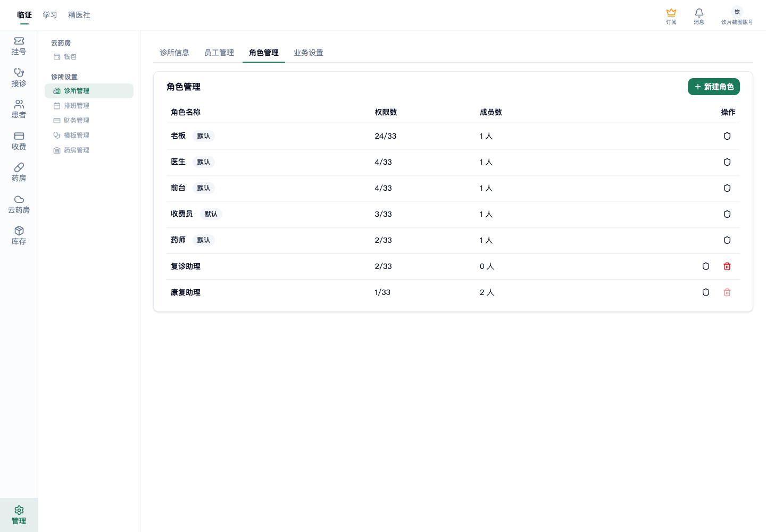Click 0 人 member count
Viewport: 766px width, 532px height.
[487, 266]
